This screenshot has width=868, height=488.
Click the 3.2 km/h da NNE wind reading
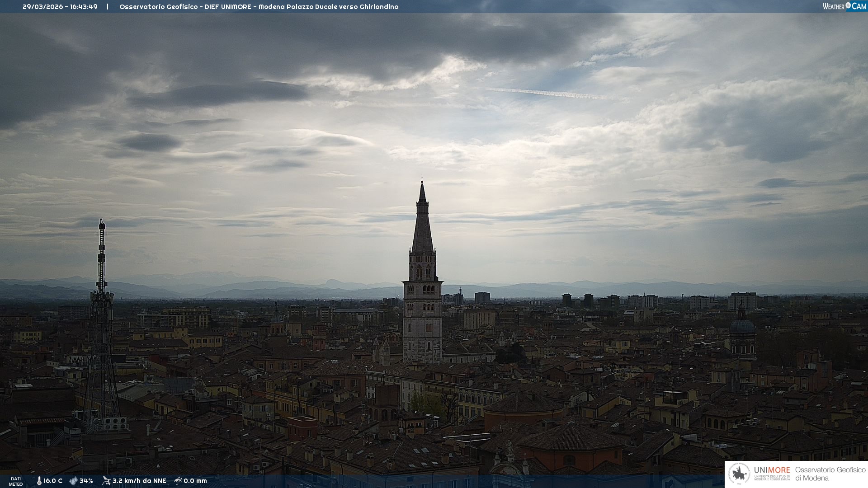coord(139,481)
